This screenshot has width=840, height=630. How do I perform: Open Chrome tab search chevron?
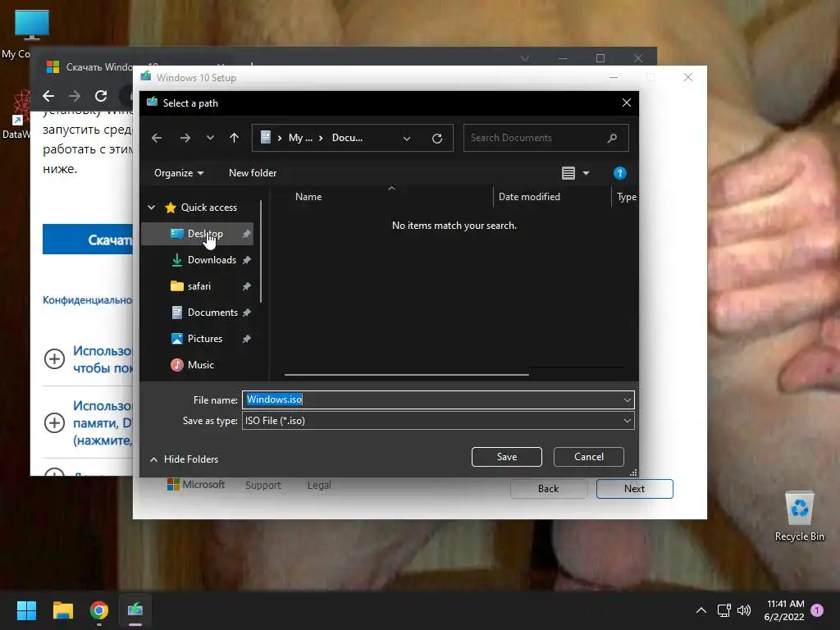click(x=525, y=58)
